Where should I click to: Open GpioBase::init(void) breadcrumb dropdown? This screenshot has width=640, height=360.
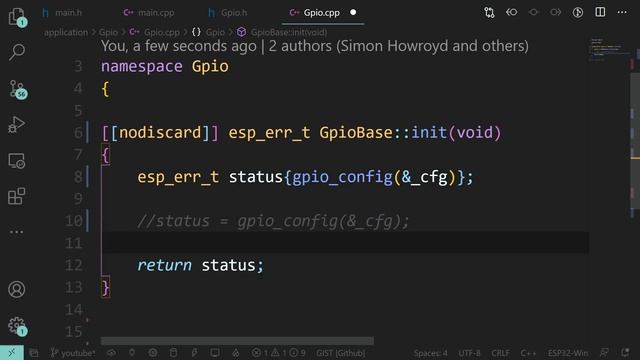(x=282, y=32)
